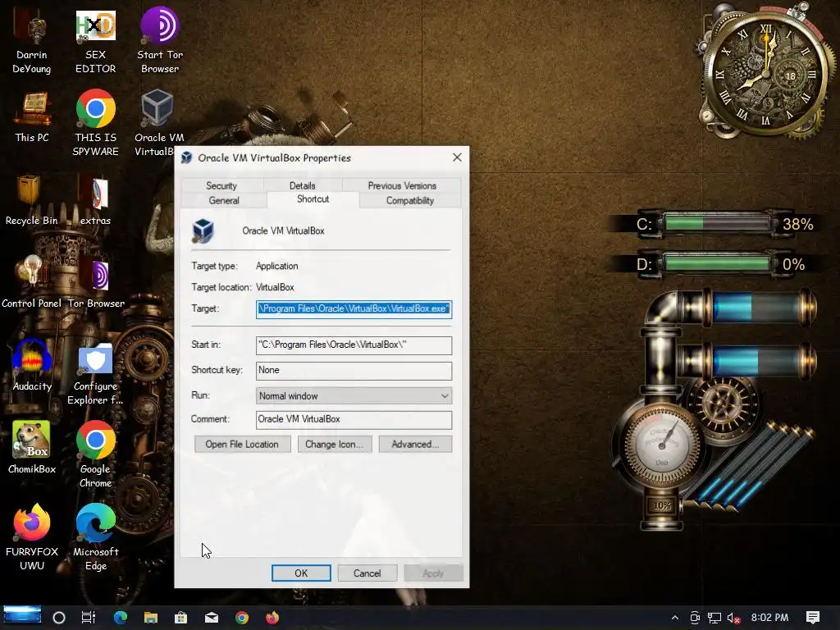This screenshot has width=840, height=630.
Task: Open Cortana search circle on taskbar
Action: pyautogui.click(x=59, y=618)
